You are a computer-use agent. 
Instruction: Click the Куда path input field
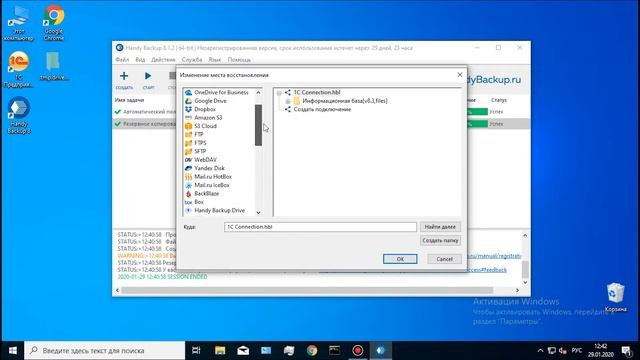pos(320,227)
